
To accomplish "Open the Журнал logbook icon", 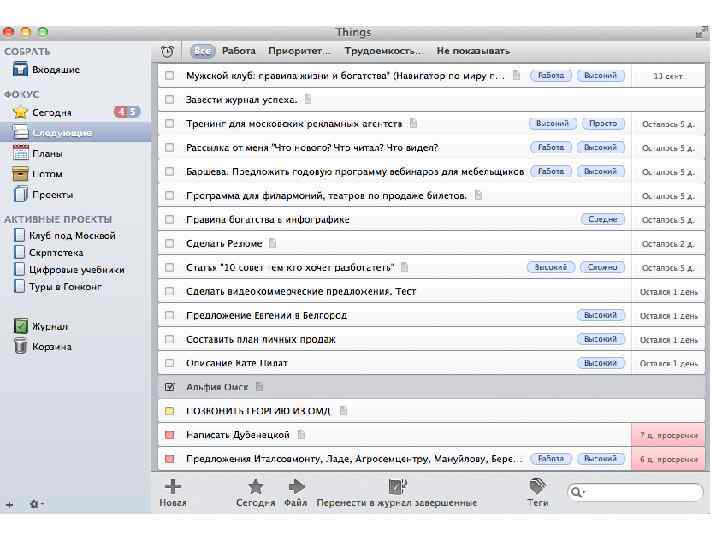I will 21,326.
